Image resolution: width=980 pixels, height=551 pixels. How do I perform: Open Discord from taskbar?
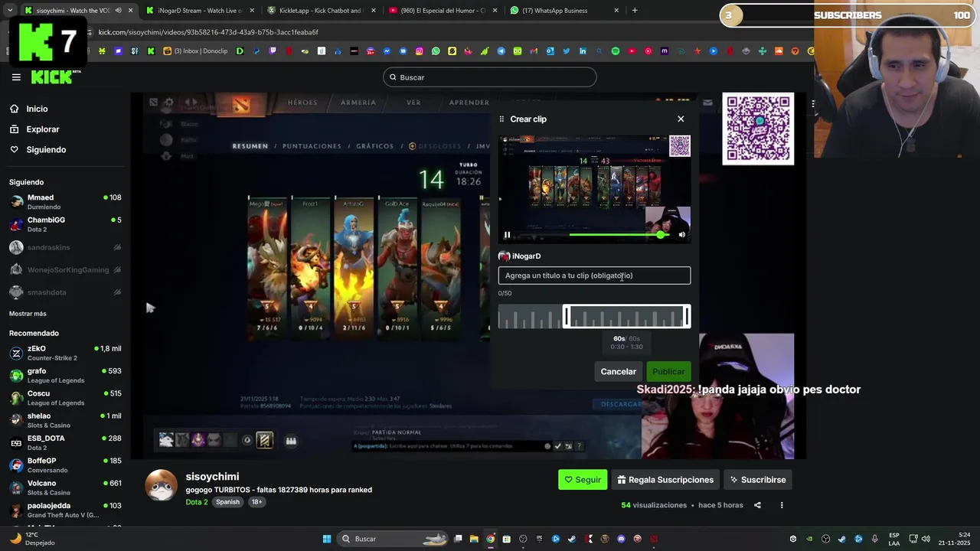coord(621,539)
